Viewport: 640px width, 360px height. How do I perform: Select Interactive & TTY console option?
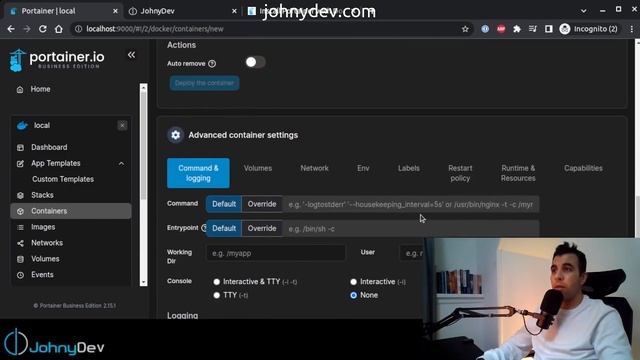point(216,282)
